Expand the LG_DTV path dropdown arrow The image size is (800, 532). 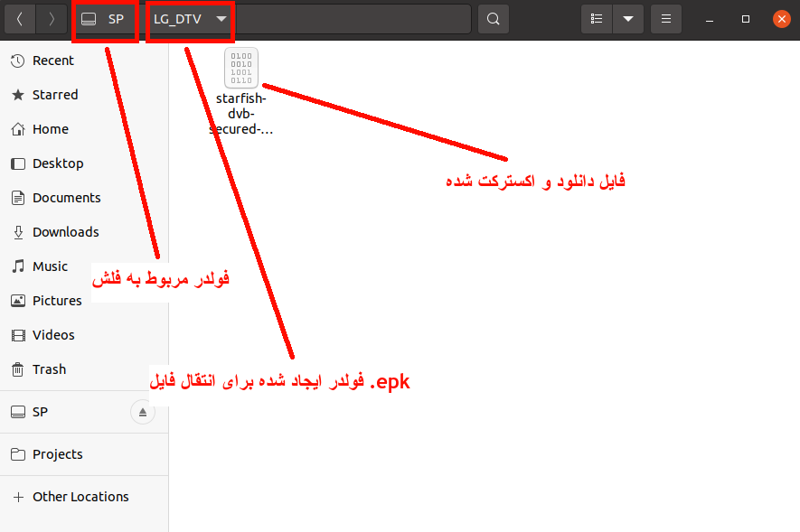221,19
